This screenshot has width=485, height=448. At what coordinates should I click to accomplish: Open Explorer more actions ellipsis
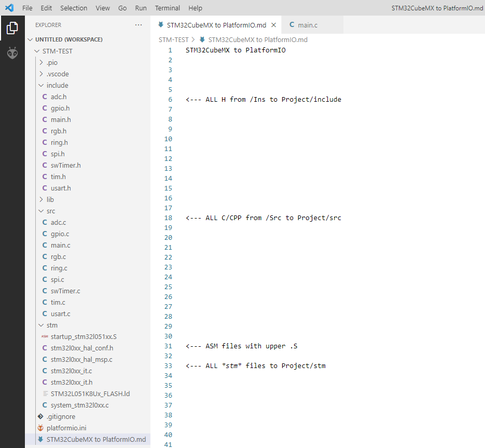[138, 25]
